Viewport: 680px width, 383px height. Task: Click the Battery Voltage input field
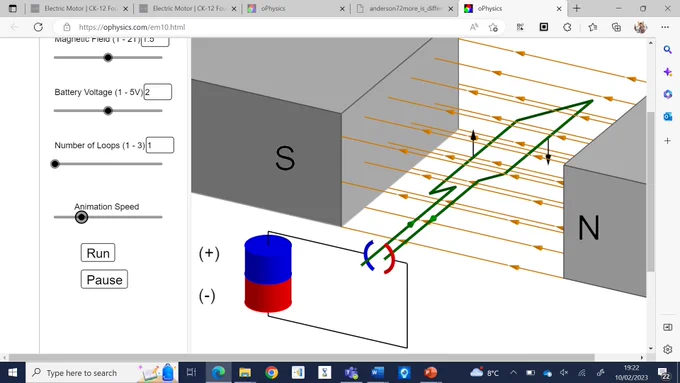[x=158, y=92]
